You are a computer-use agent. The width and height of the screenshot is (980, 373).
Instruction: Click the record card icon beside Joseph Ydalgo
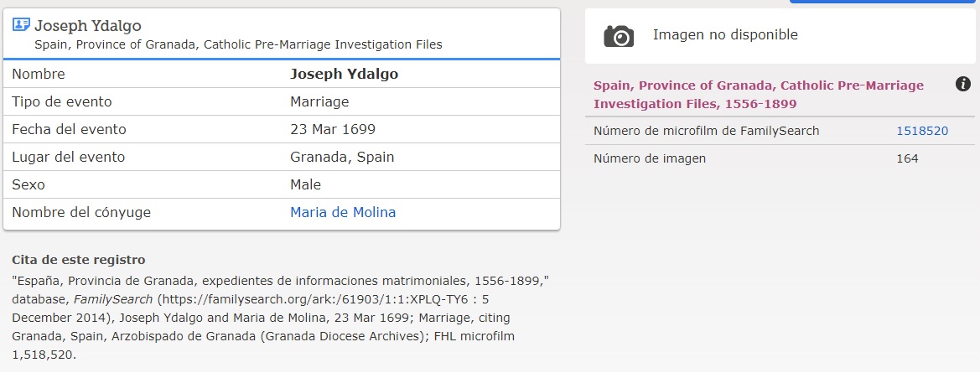pos(21,24)
